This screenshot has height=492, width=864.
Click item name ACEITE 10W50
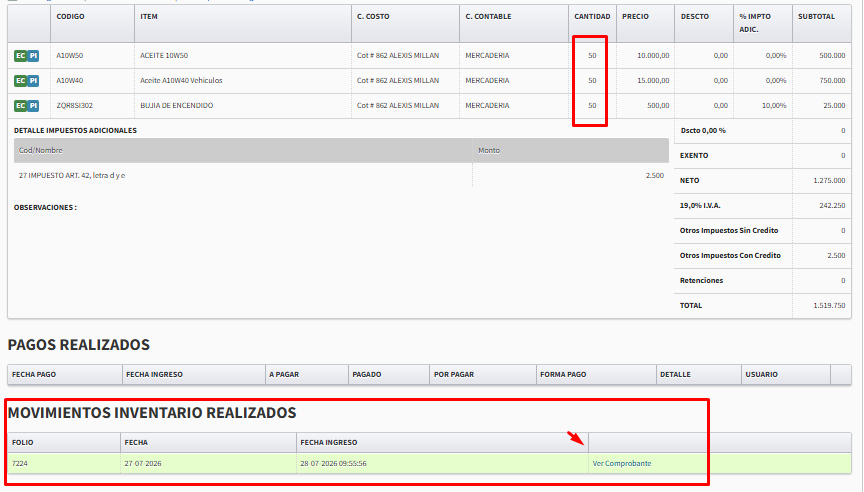(x=164, y=56)
